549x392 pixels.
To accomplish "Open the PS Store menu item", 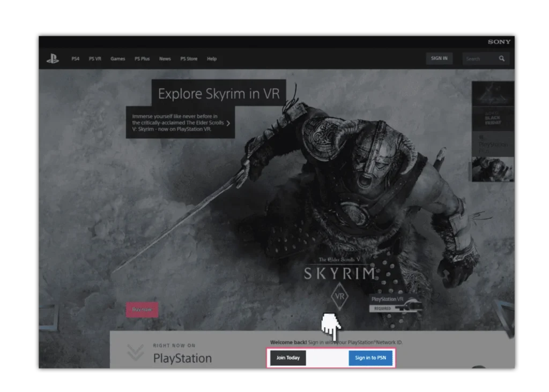I will [189, 59].
